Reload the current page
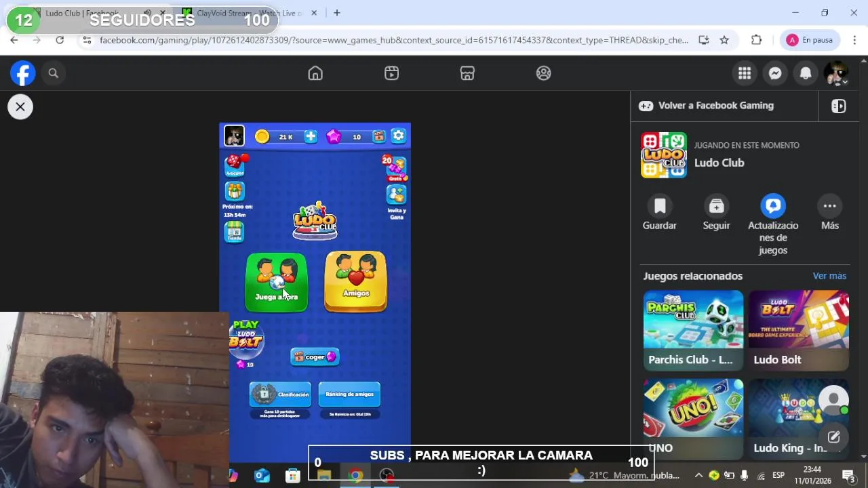This screenshot has width=868, height=488. pyautogui.click(x=60, y=40)
